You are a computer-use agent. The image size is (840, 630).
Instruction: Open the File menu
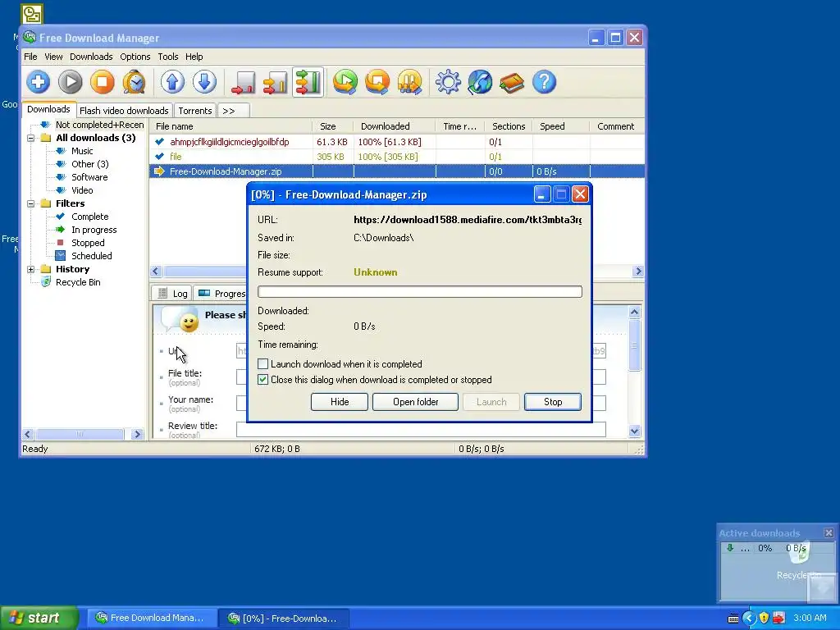tap(30, 57)
